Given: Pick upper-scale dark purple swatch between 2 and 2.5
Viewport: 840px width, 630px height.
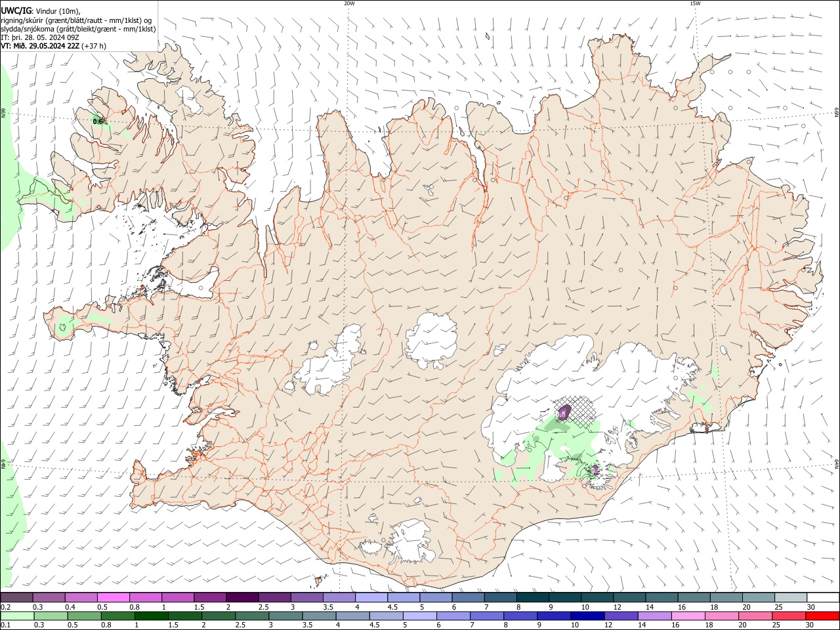Looking at the screenshot, I should [x=242, y=597].
